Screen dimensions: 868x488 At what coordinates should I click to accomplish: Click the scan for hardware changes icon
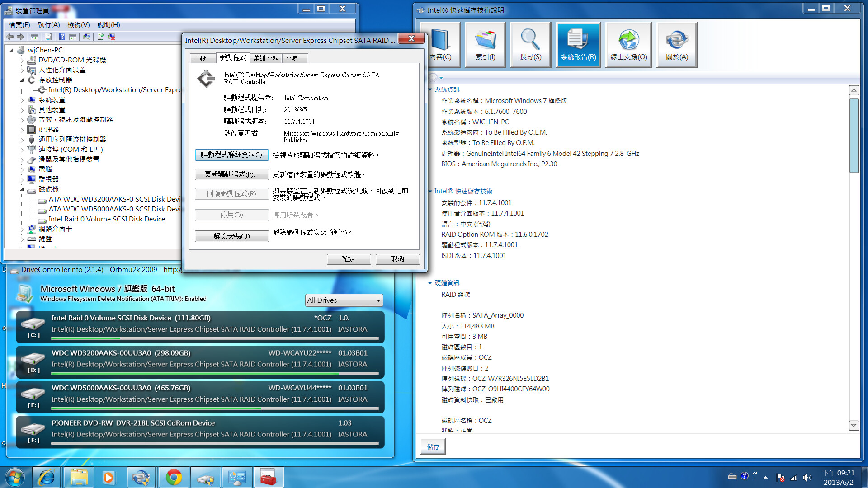pyautogui.click(x=87, y=37)
